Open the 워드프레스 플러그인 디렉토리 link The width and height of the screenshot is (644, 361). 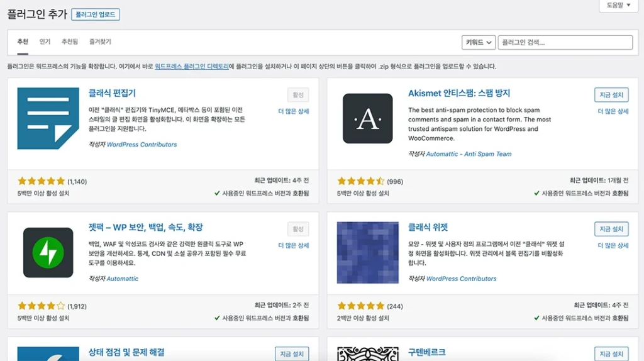(191, 67)
